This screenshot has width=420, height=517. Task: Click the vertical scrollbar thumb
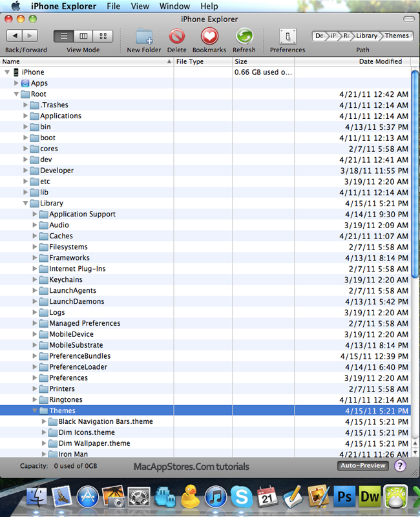tap(415, 173)
